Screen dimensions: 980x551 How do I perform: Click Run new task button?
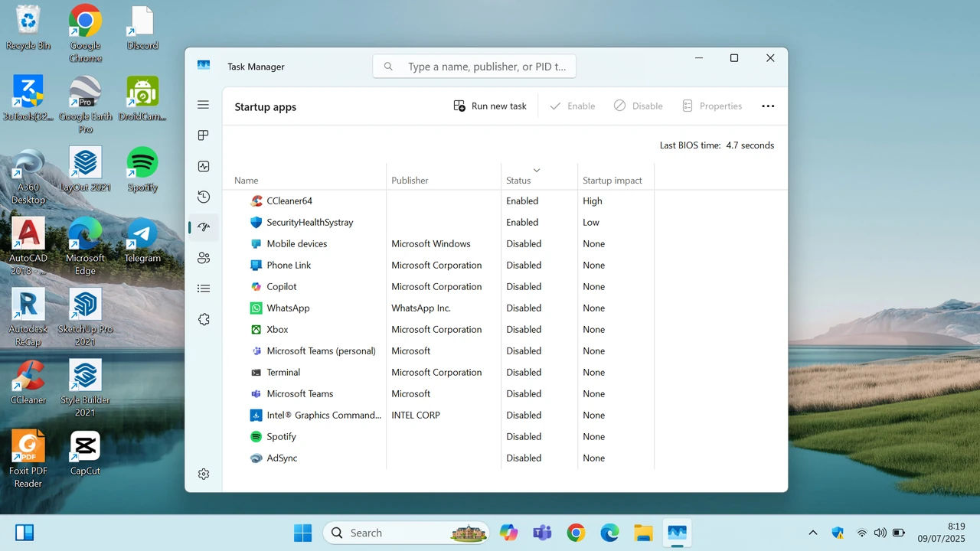tap(490, 106)
